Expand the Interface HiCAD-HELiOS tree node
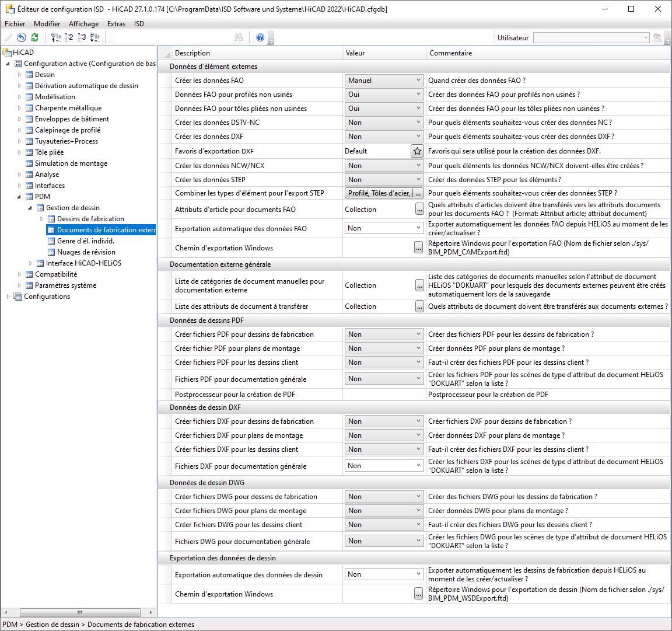672x631 pixels. pyautogui.click(x=31, y=263)
